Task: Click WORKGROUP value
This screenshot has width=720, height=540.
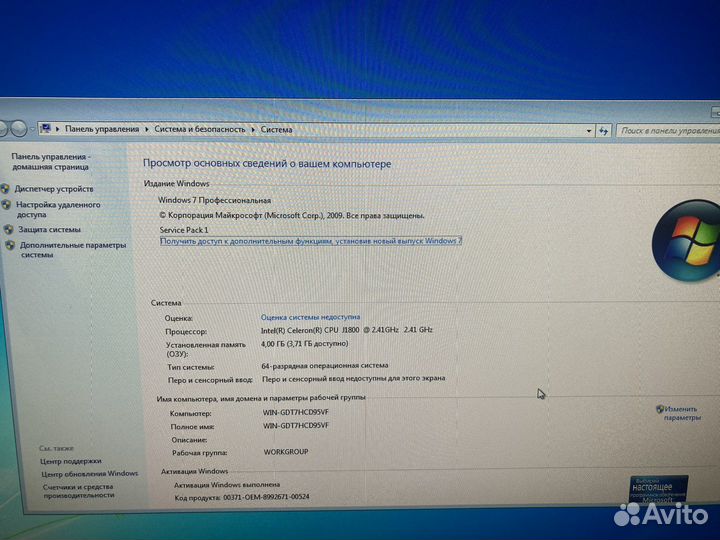Action: [286, 452]
